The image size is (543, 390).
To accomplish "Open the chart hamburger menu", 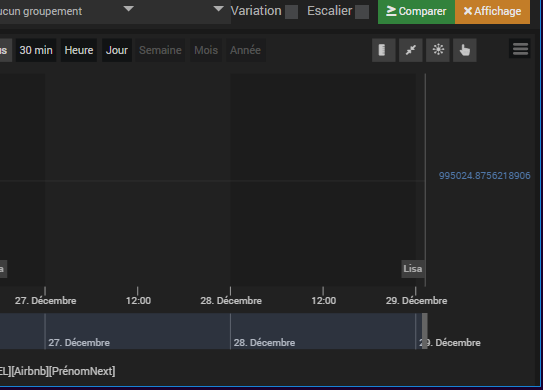I will [520, 49].
